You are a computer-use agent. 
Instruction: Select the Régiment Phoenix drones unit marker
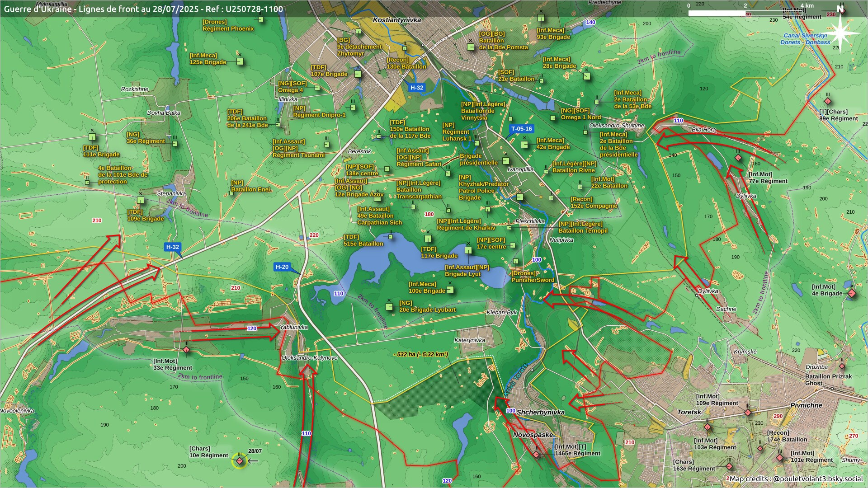[261, 19]
